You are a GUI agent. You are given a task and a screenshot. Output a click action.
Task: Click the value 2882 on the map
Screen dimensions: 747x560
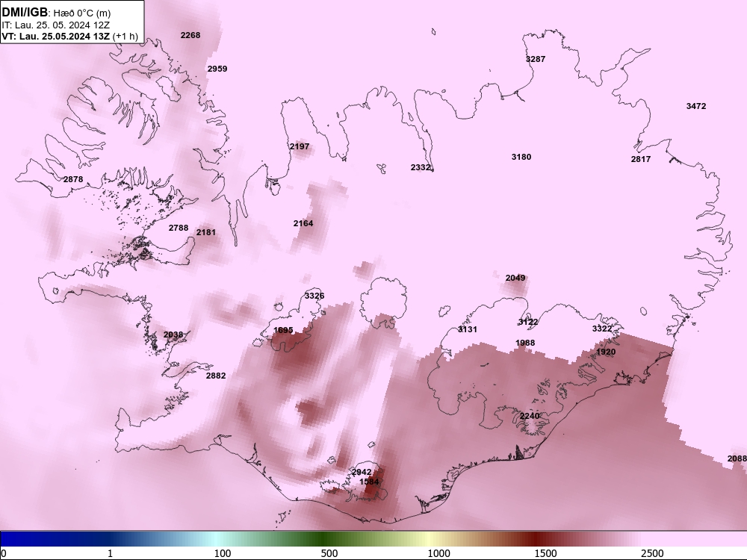click(216, 376)
